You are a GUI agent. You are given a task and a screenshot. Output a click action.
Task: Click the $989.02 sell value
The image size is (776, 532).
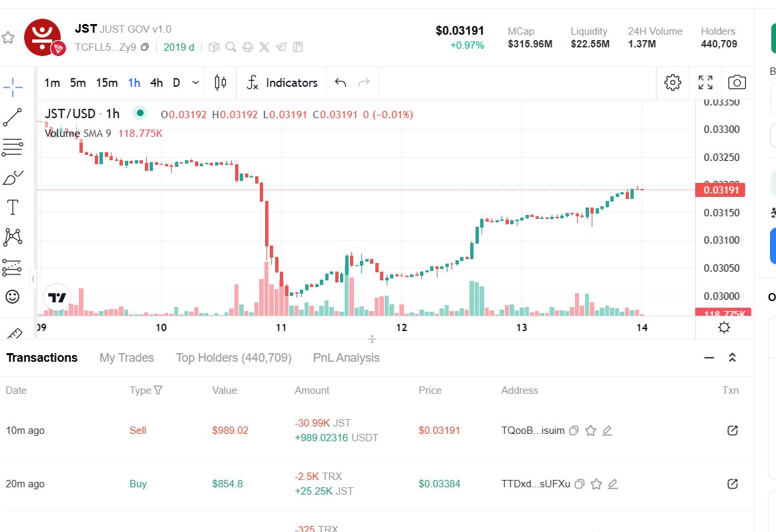(x=230, y=431)
